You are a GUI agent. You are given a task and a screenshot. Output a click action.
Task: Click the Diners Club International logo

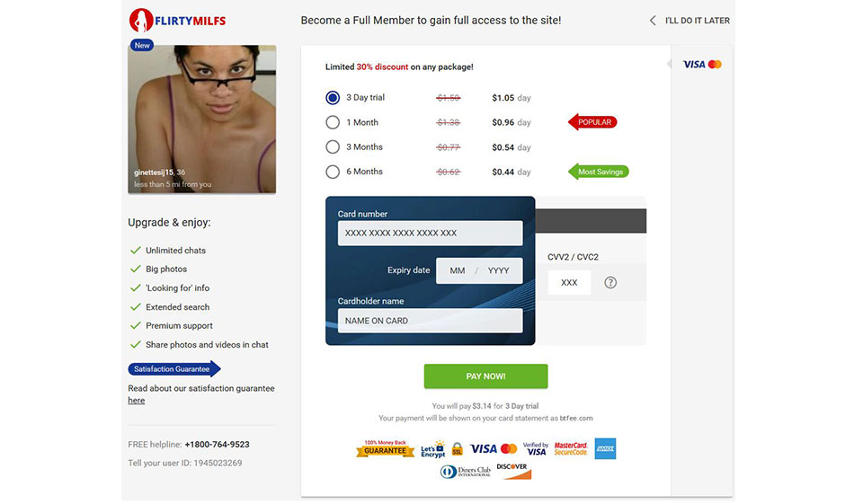pos(465,472)
